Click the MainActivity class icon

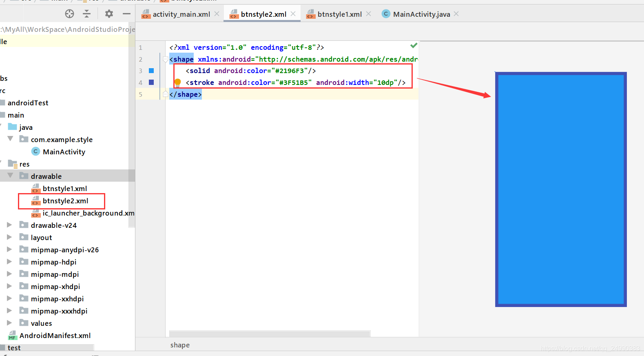click(x=36, y=151)
